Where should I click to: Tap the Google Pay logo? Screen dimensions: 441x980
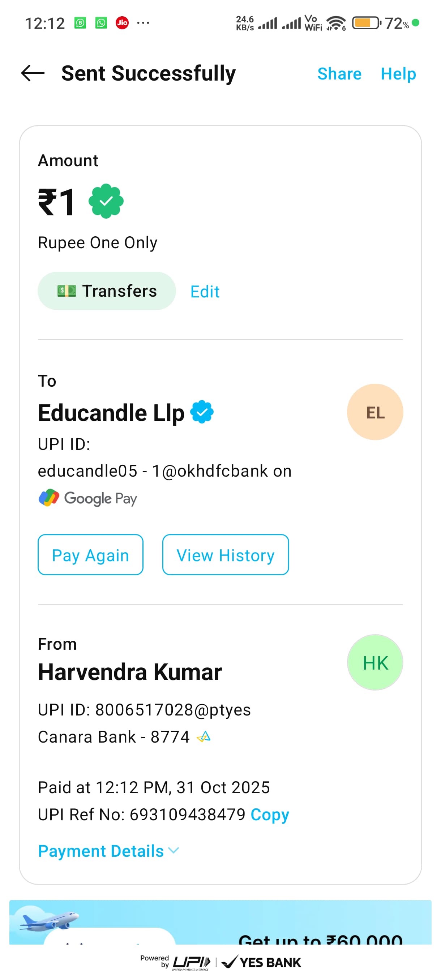pos(88,498)
